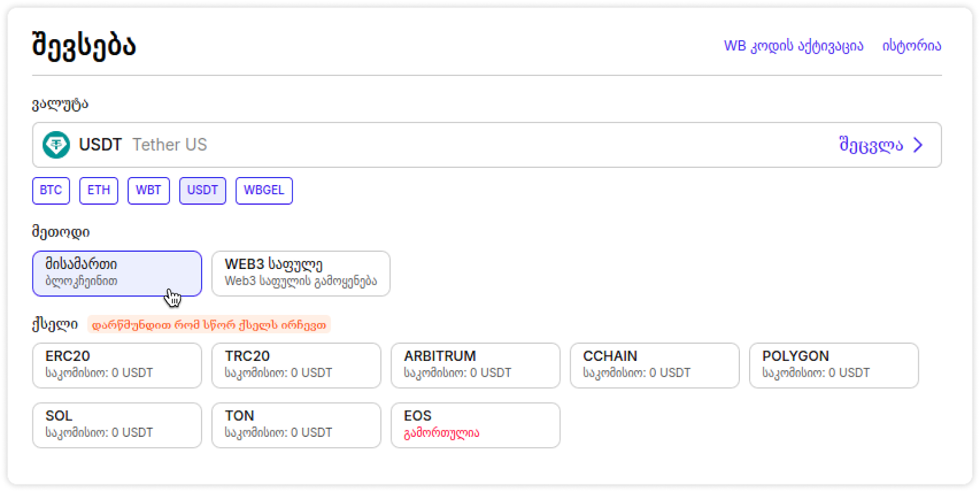
Task: Select the CCHAIN network option
Action: [655, 365]
